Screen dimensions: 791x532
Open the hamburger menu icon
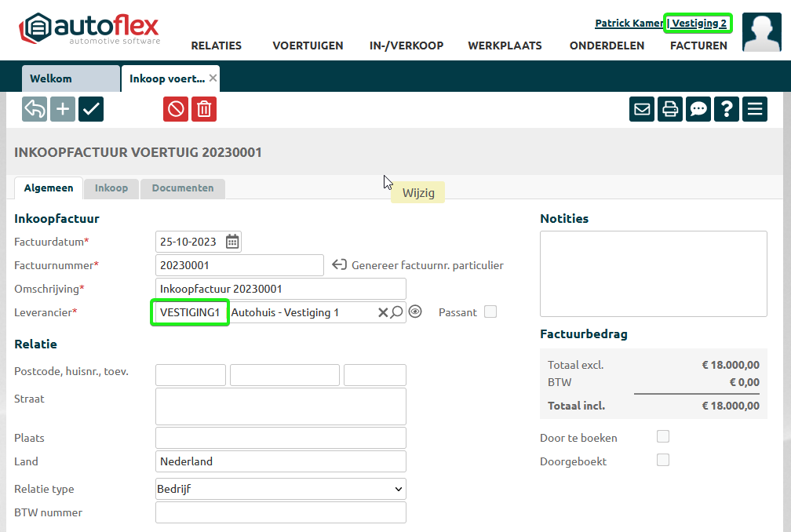pyautogui.click(x=755, y=109)
